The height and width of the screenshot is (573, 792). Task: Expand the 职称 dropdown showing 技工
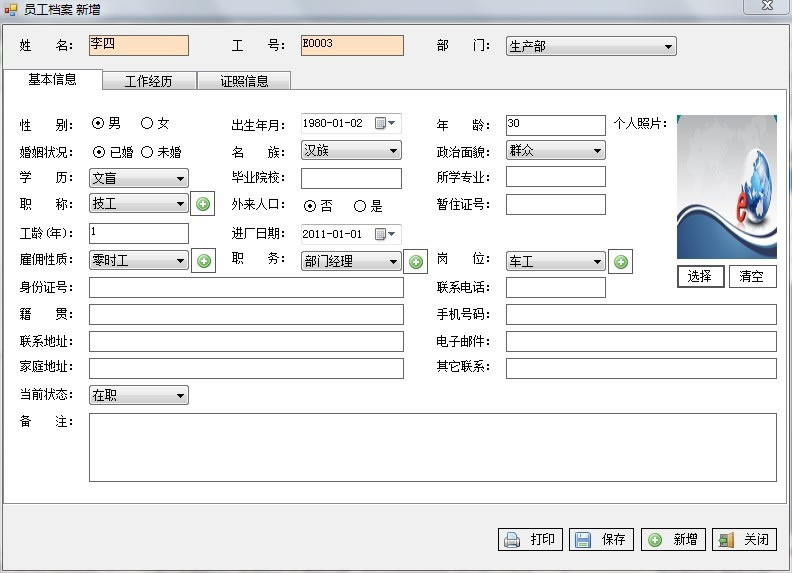click(138, 204)
